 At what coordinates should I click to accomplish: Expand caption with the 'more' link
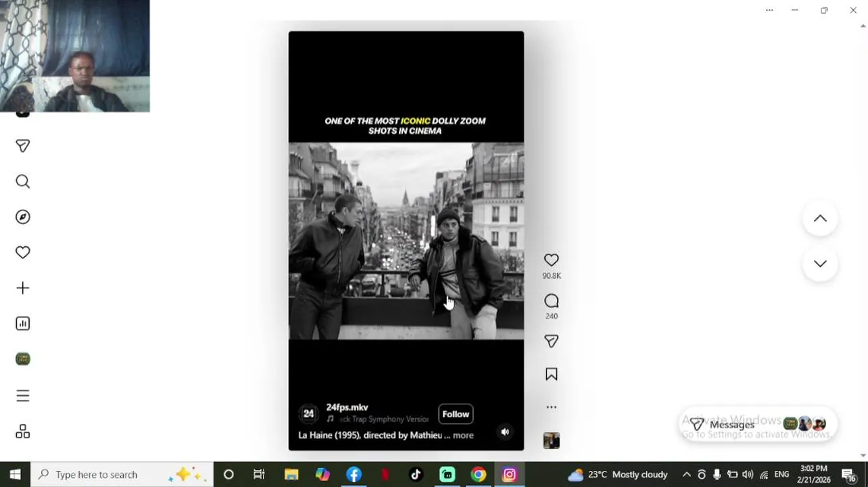(463, 435)
